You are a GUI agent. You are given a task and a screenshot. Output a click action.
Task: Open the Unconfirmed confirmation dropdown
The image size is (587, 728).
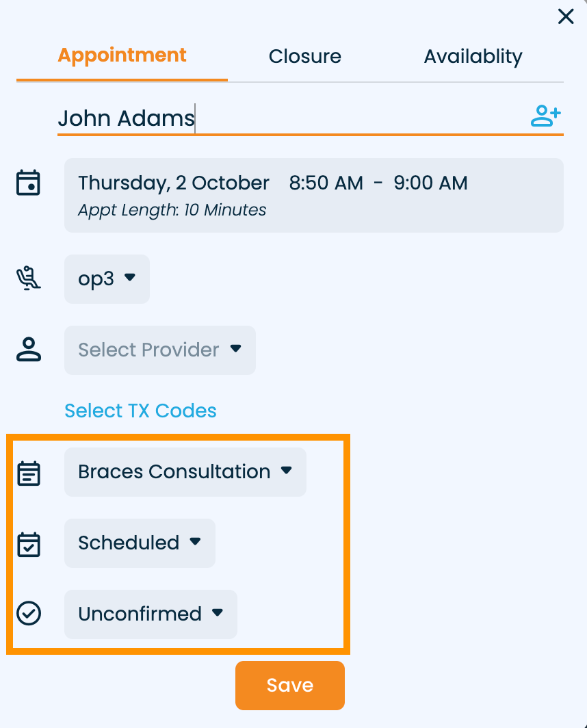click(x=151, y=614)
